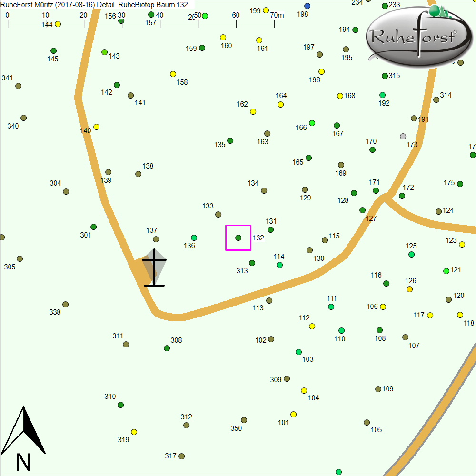Image resolution: width=476 pixels, height=476 pixels.
Task: Click the map title text at top
Action: click(x=94, y=4)
